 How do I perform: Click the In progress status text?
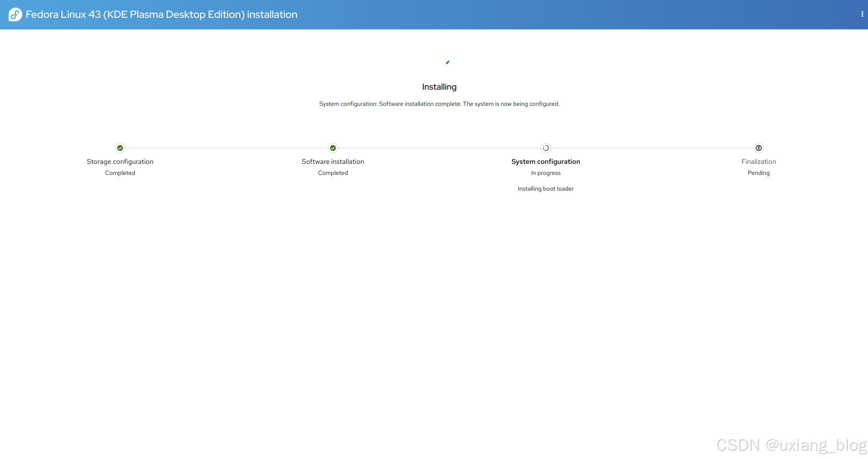(546, 173)
